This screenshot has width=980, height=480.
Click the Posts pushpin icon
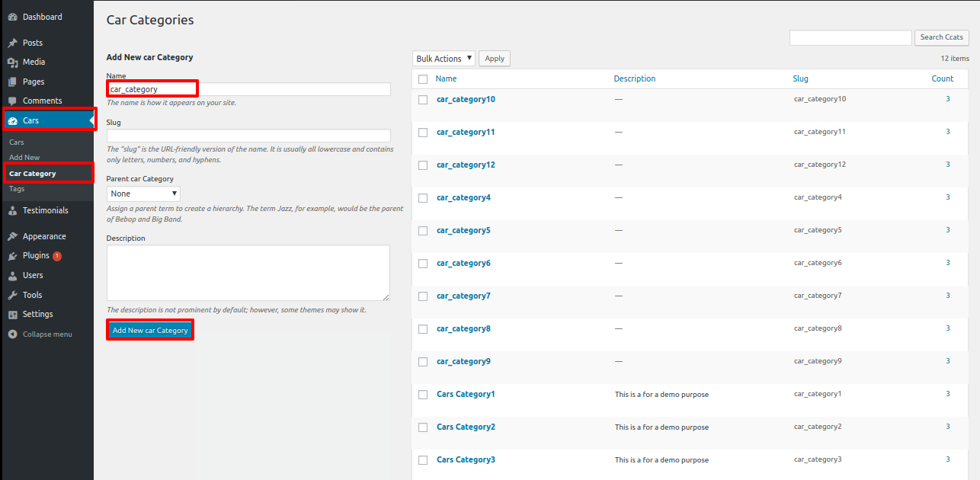coord(12,43)
